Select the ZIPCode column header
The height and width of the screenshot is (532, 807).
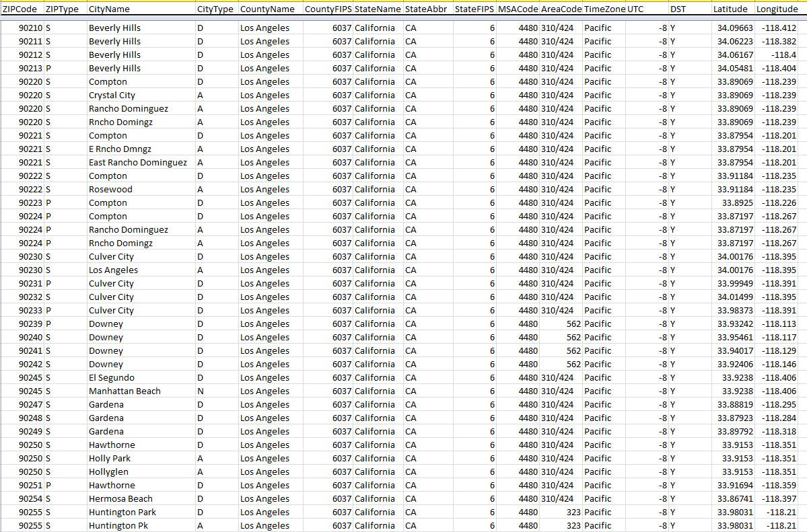(22, 9)
